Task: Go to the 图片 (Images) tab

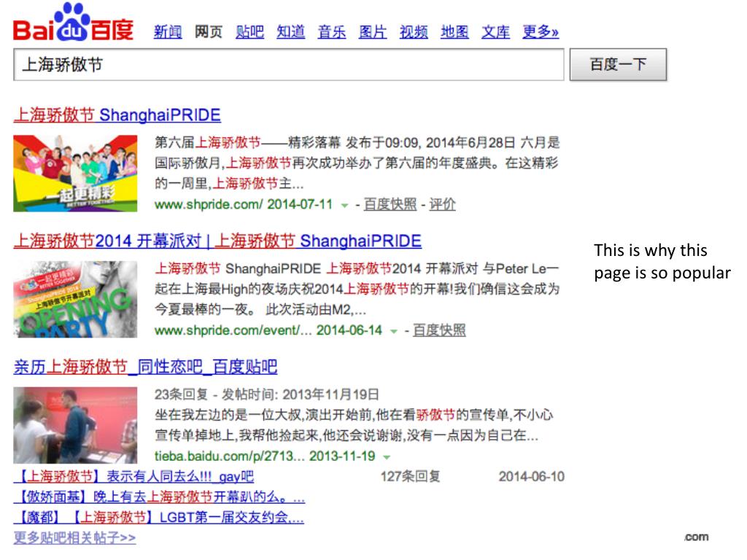Action: 373,32
